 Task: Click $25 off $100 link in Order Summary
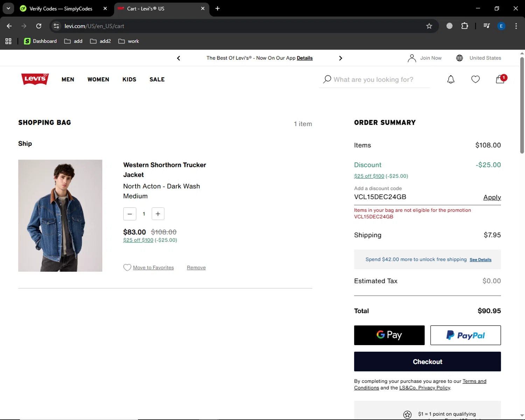(369, 176)
